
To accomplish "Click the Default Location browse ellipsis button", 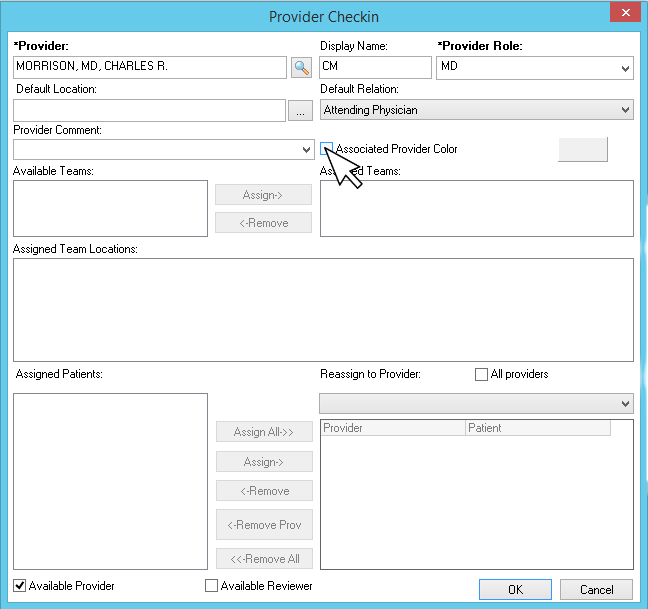I will point(301,111).
